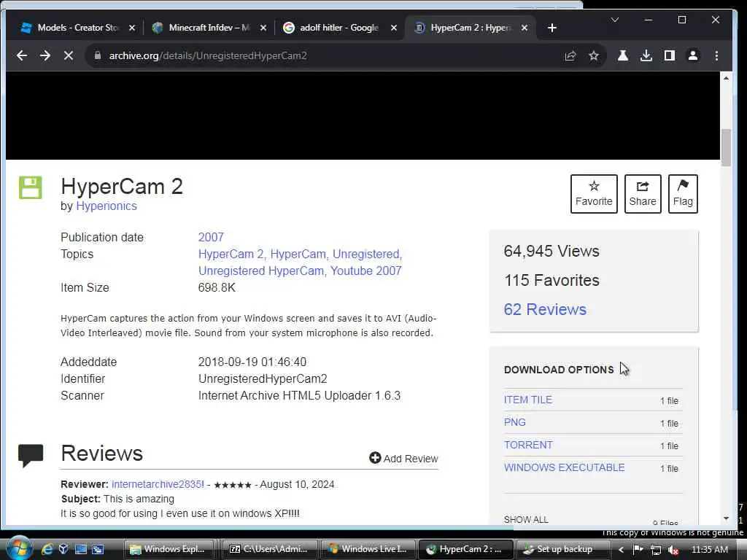
Task: Click the black media player area
Action: 363,116
